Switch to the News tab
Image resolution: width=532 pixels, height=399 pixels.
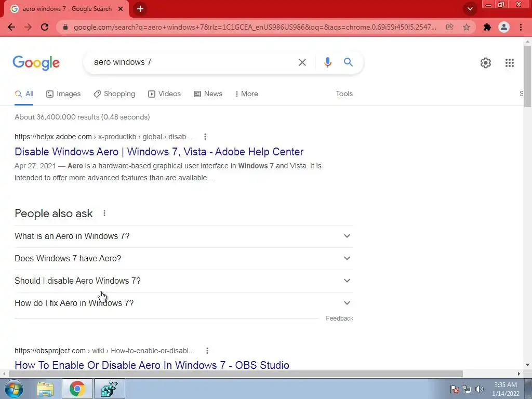[x=208, y=94]
